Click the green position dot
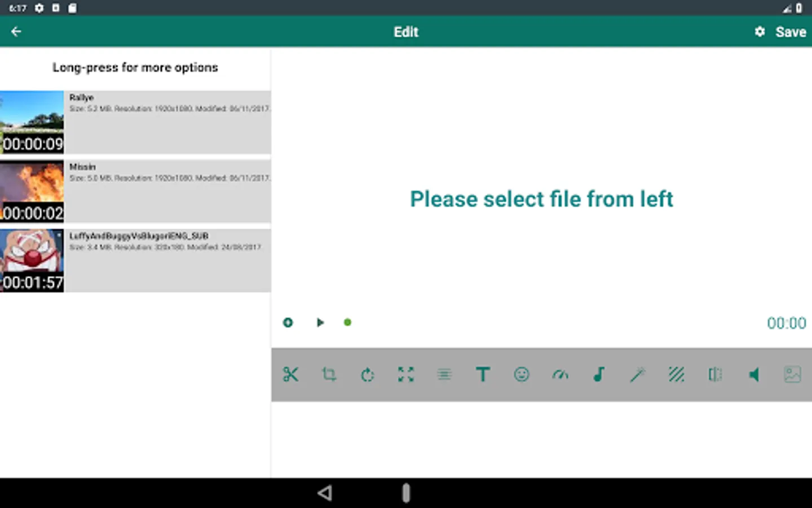This screenshot has height=508, width=812. (347, 322)
